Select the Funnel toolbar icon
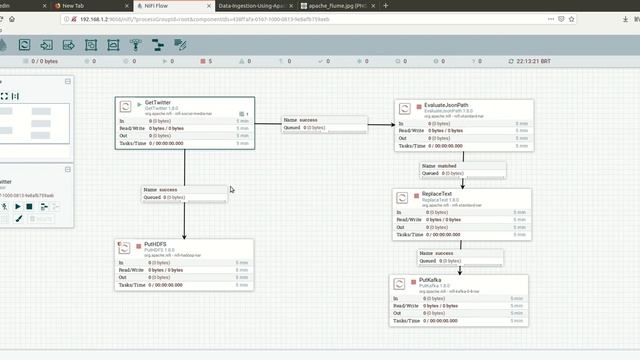The width and height of the screenshot is (640, 360). (136, 45)
